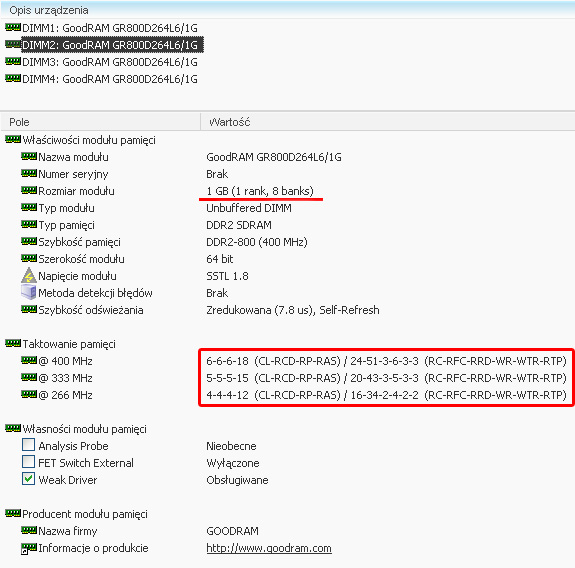Click the DIMM4 memory module icon
Screen dimensions: 575x568
[13, 78]
